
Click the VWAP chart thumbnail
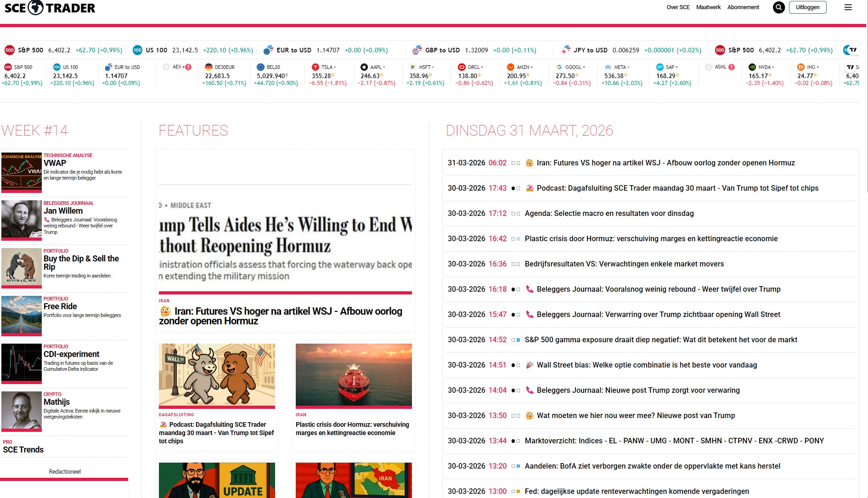pyautogui.click(x=22, y=172)
